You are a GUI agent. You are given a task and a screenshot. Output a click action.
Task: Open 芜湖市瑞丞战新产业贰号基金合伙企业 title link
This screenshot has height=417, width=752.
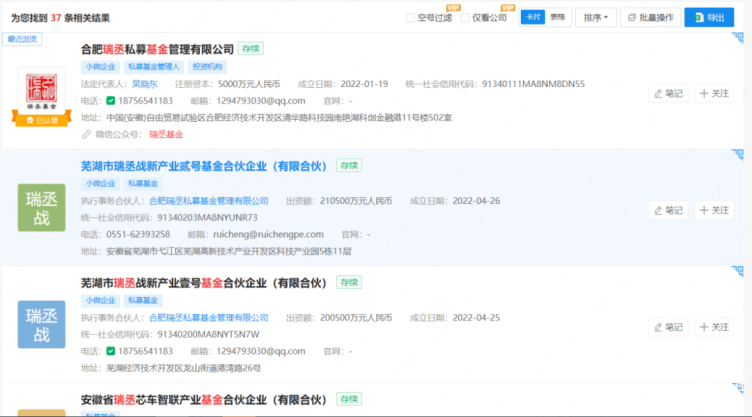203,166
